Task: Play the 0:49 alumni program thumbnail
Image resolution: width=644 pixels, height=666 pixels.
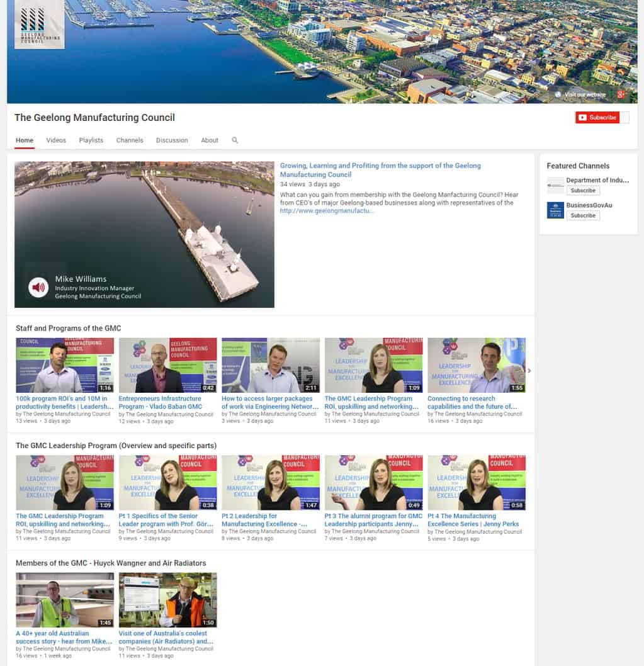Action: [x=374, y=483]
